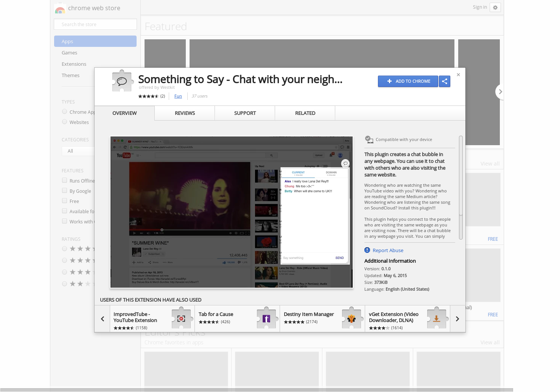Open Tab for a Cause title
Image resolution: width=560 pixels, height=392 pixels.
click(x=216, y=314)
